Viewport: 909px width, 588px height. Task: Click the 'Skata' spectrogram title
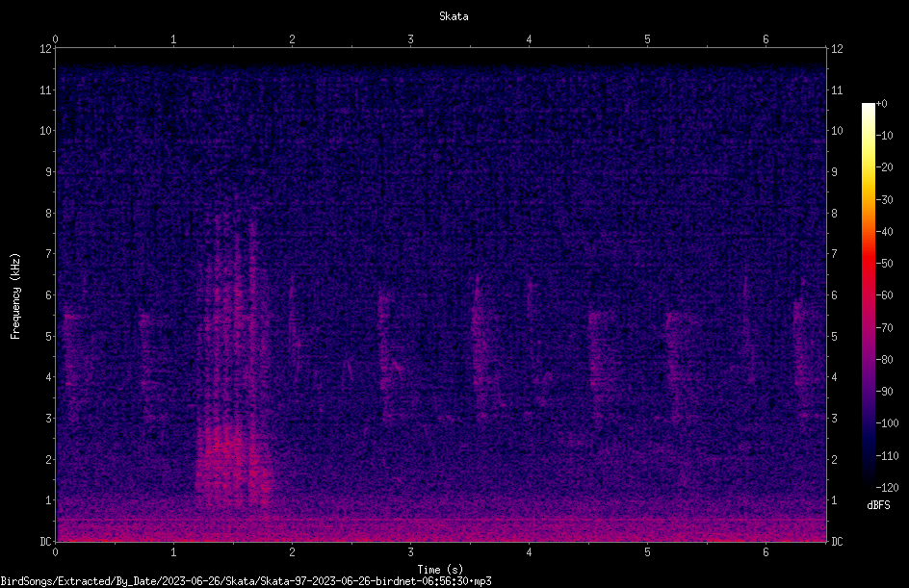tap(454, 16)
